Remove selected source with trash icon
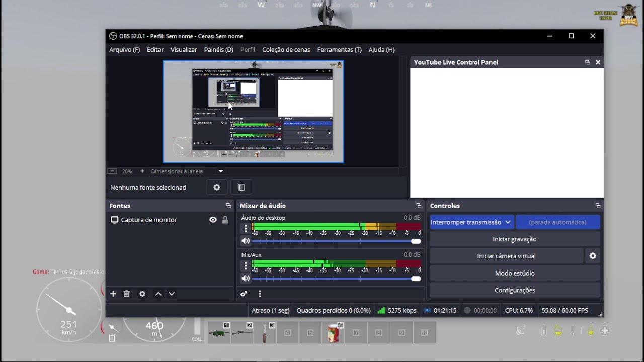 click(127, 294)
